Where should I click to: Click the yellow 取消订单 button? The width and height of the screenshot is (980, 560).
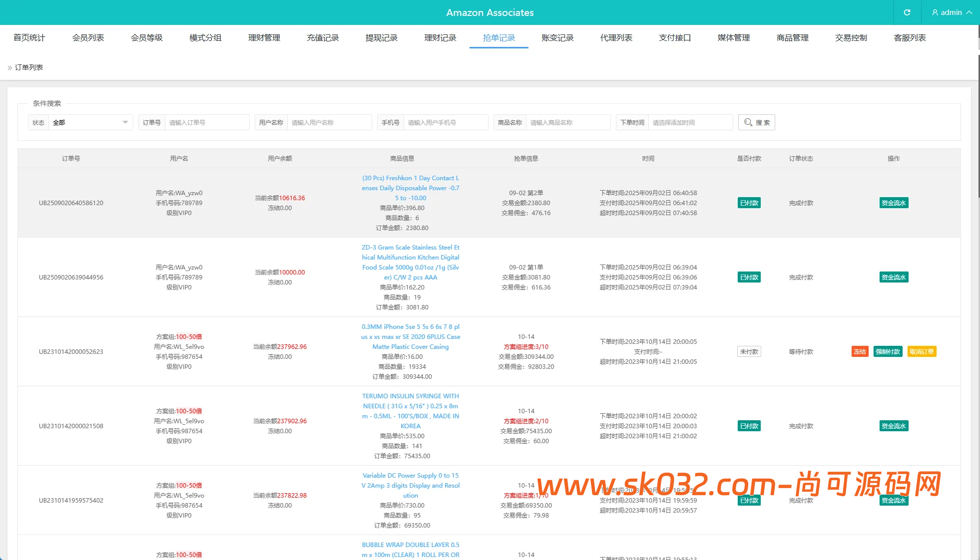[x=922, y=351]
